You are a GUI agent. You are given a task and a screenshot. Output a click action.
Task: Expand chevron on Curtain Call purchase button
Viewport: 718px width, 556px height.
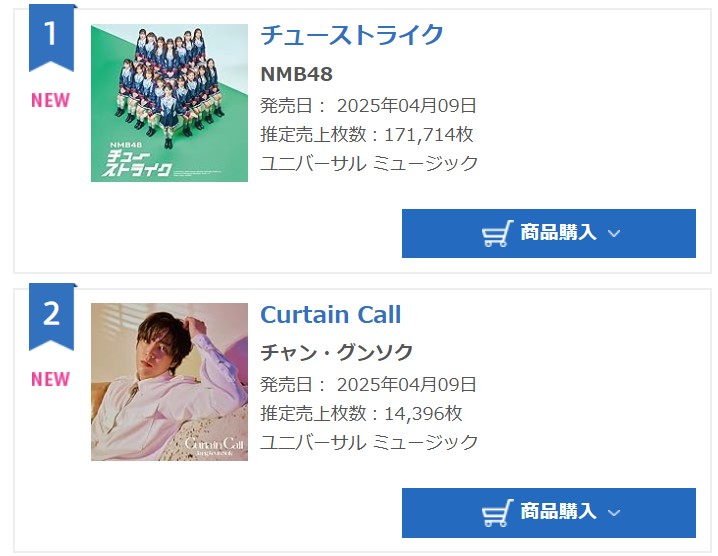(x=614, y=513)
